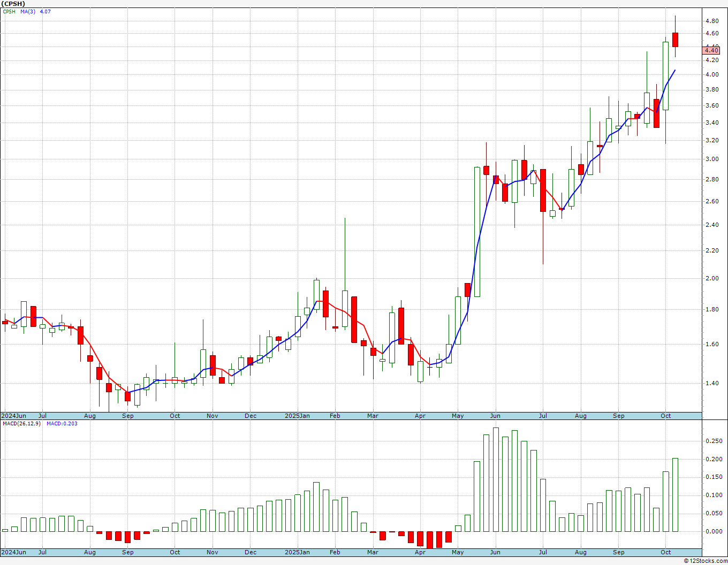Select Mar on the price chart time axis
The image size is (728, 565).
coord(373,416)
